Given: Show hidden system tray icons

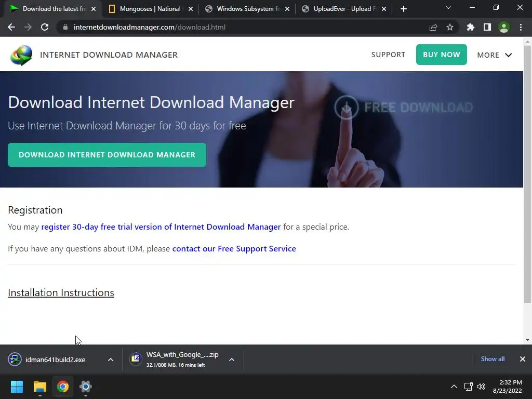Looking at the screenshot, I should click(x=454, y=387).
